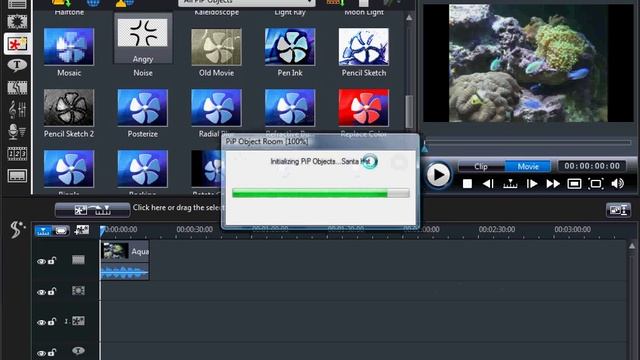
Task: Open the Audio Mixing Room icon
Action: pyautogui.click(x=17, y=109)
